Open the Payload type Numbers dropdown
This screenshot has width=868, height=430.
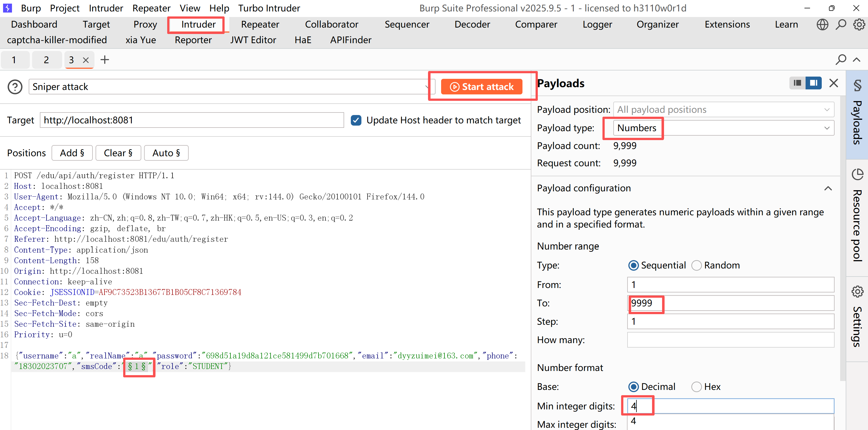coord(723,128)
